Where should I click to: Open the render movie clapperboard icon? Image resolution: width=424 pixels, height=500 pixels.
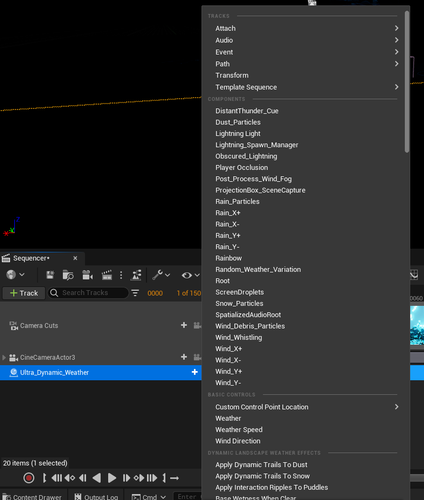click(107, 275)
